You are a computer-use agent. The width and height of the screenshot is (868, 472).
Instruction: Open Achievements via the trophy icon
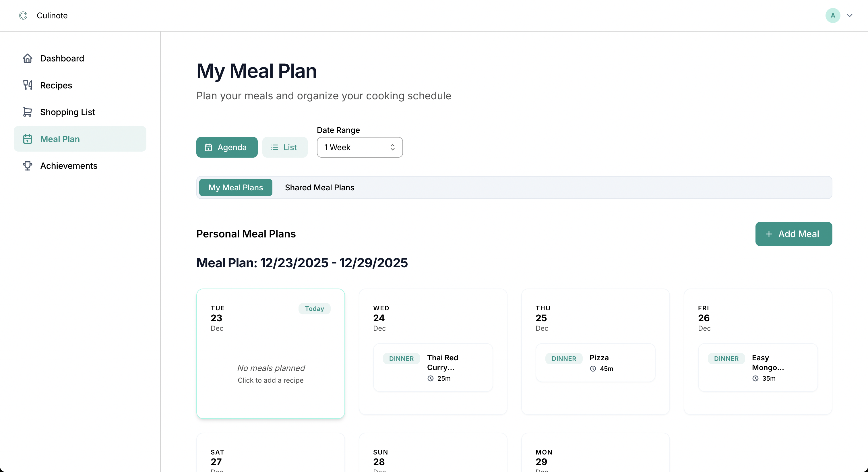27,166
